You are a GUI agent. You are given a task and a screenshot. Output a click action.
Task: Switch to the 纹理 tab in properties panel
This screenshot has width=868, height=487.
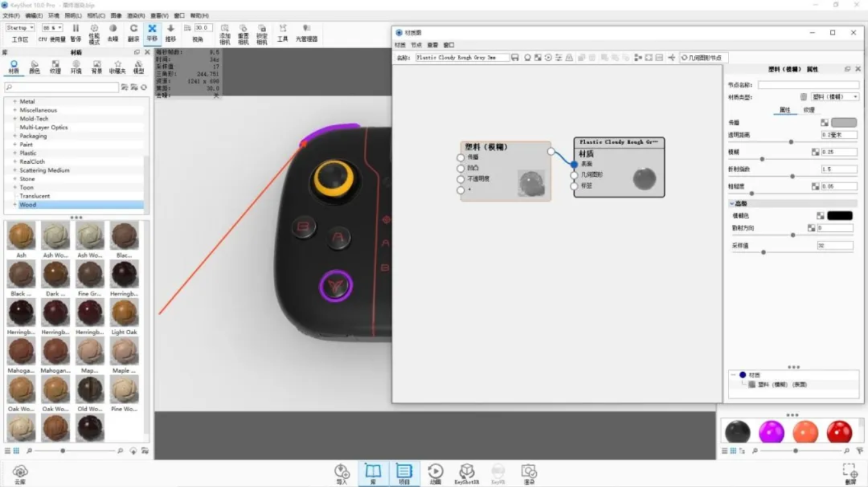pyautogui.click(x=808, y=110)
